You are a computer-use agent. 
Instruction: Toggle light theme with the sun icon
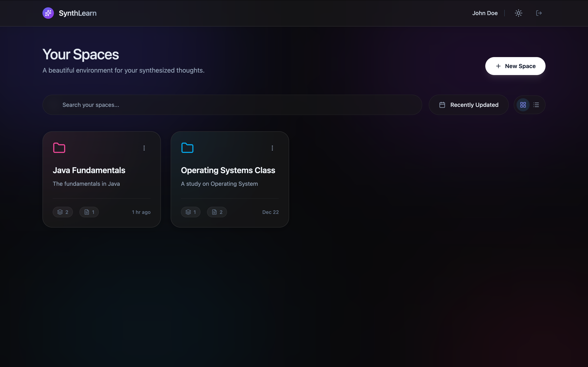pyautogui.click(x=519, y=13)
